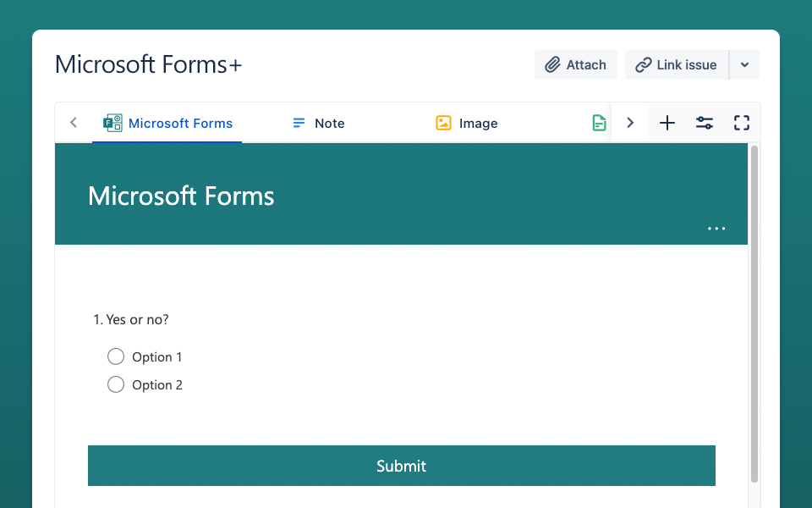The image size is (812, 508).
Task: Add a new tab with plus icon
Action: (x=667, y=123)
